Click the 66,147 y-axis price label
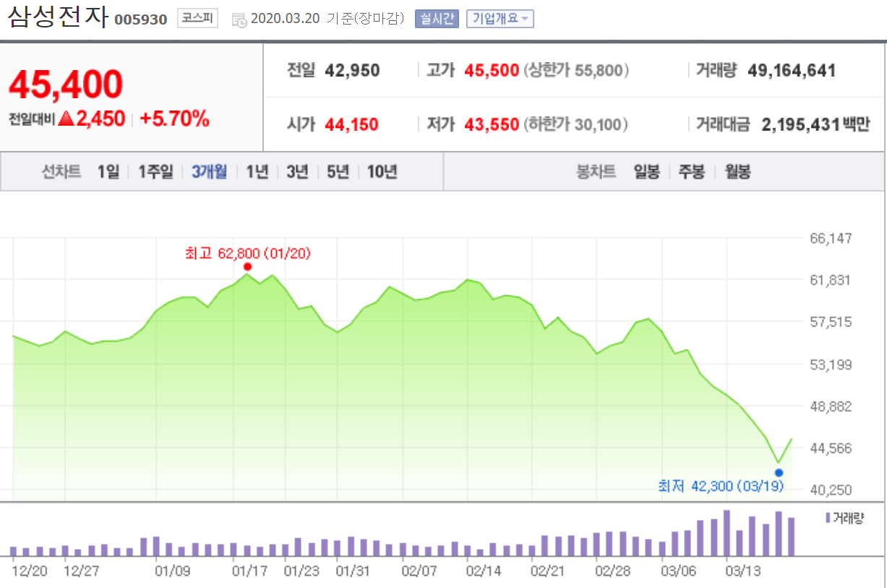The height and width of the screenshot is (588, 887). (831, 238)
